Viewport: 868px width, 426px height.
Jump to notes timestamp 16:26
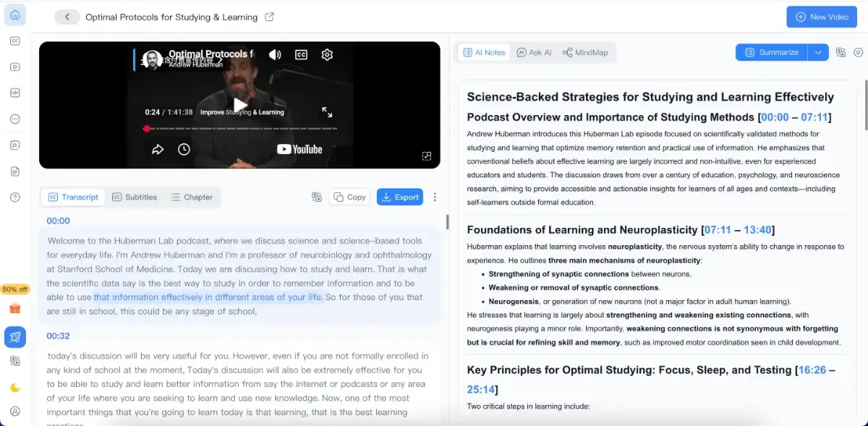812,370
